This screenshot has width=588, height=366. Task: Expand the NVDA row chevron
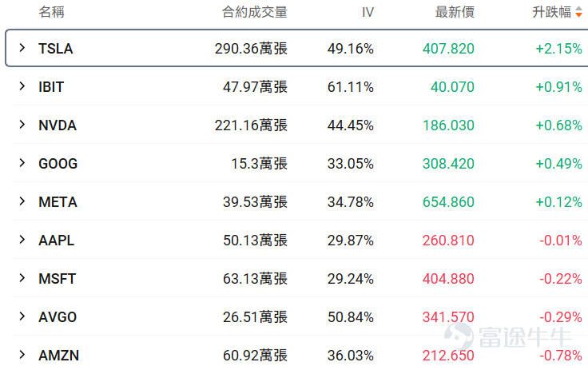pyautogui.click(x=22, y=125)
